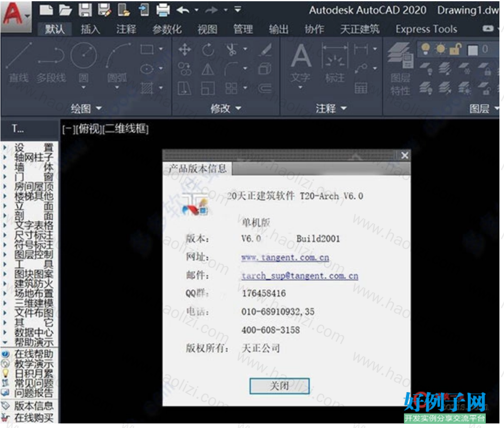Screen dimensions: 504x428
Task: Select the Arc (圆弧) tool
Action: point(117,62)
